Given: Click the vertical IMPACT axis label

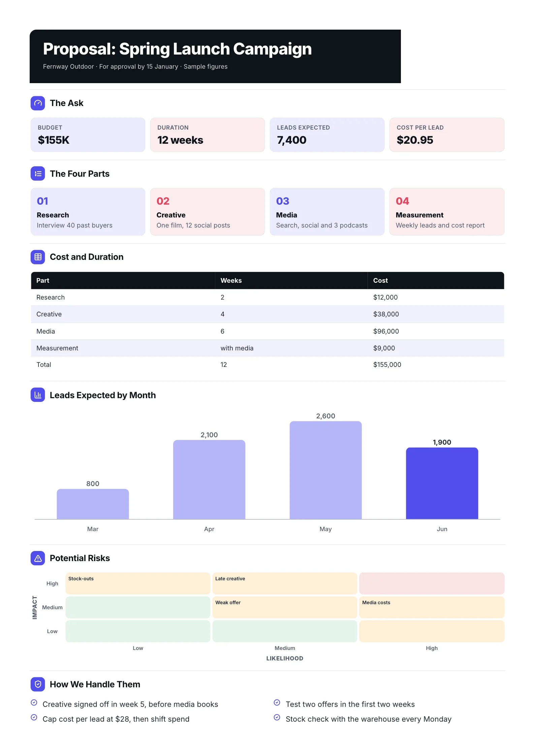Looking at the screenshot, I should (35, 607).
